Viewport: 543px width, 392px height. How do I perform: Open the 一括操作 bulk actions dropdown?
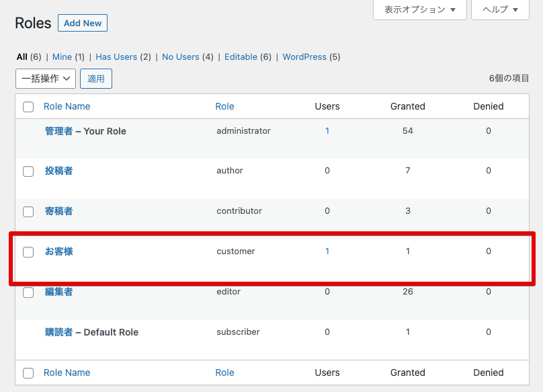pos(46,79)
